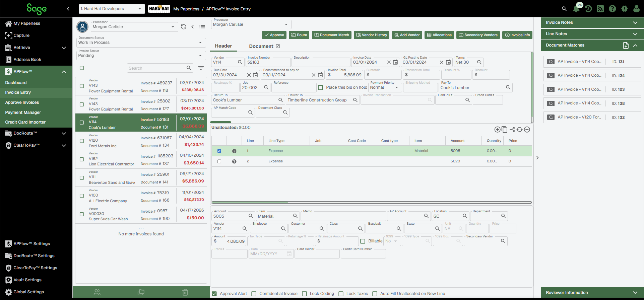644x300 pixels.
Task: Open the invoice list filter icon
Action: pos(201,68)
